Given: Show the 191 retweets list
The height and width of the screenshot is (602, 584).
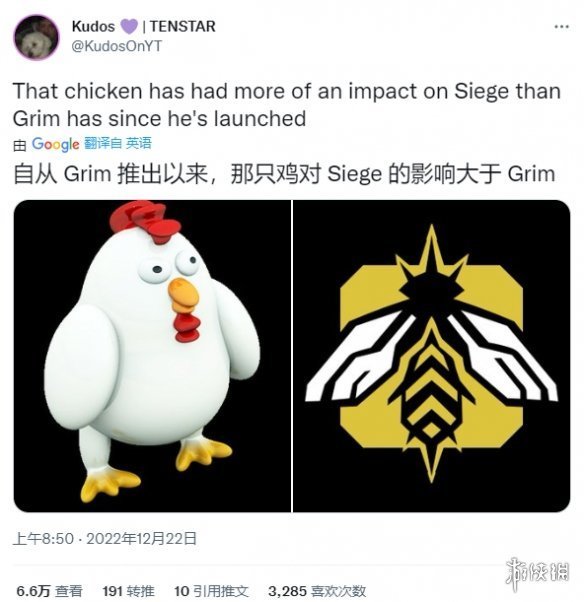Looking at the screenshot, I should [129, 591].
